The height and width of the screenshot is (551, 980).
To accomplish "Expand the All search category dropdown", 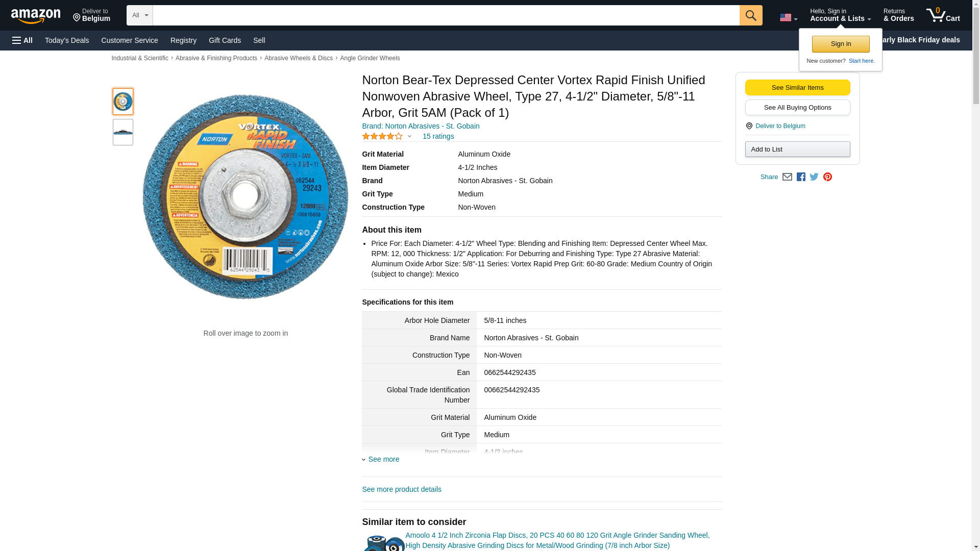I will [139, 15].
